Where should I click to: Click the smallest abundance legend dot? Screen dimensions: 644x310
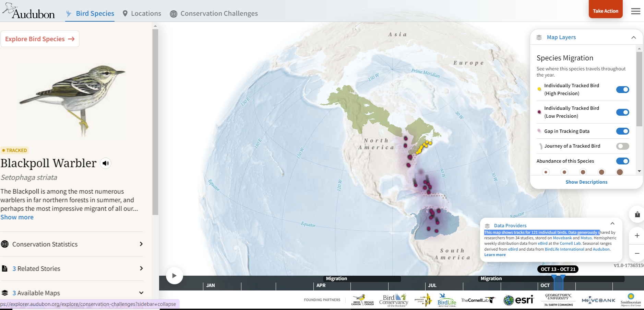tap(546, 172)
